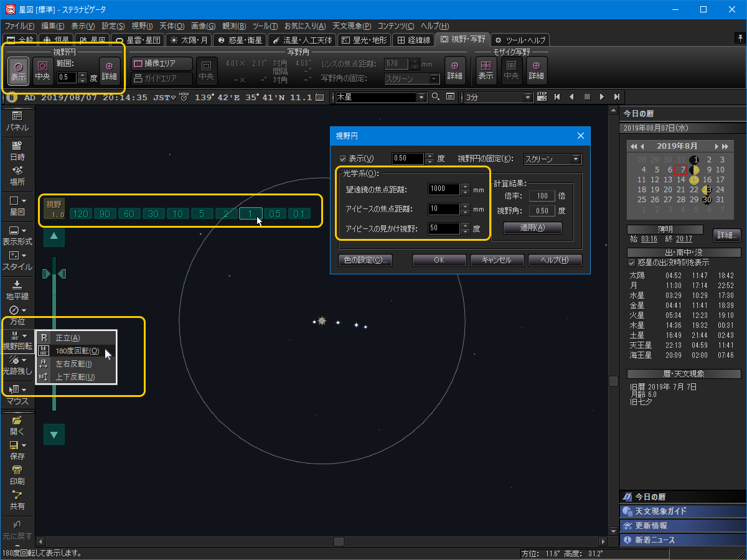Click the search magnifier icon beside 木星

(435, 96)
